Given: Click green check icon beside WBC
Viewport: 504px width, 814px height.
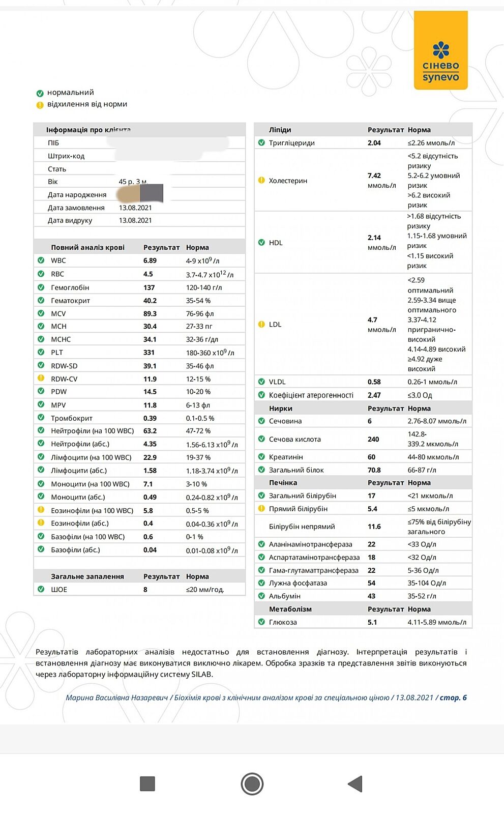Looking at the screenshot, I should coord(41,260).
